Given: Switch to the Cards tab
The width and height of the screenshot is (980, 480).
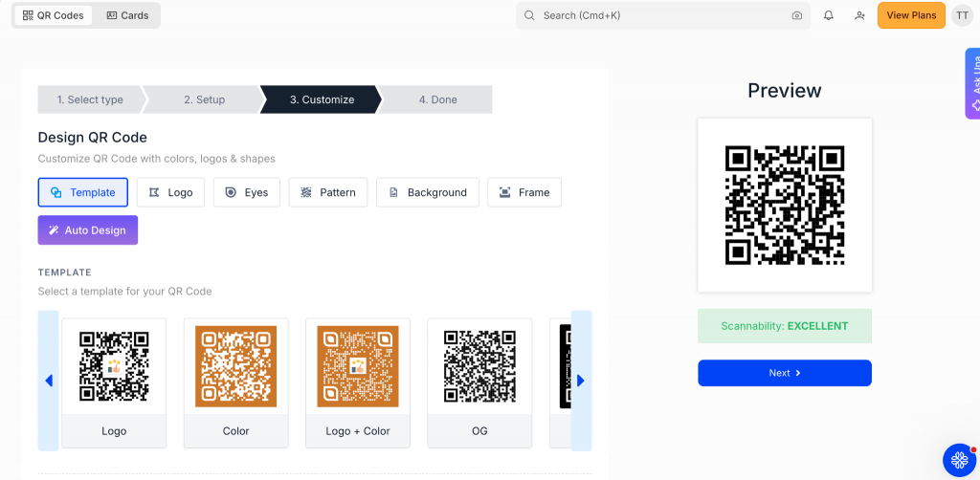Looking at the screenshot, I should click(x=127, y=15).
